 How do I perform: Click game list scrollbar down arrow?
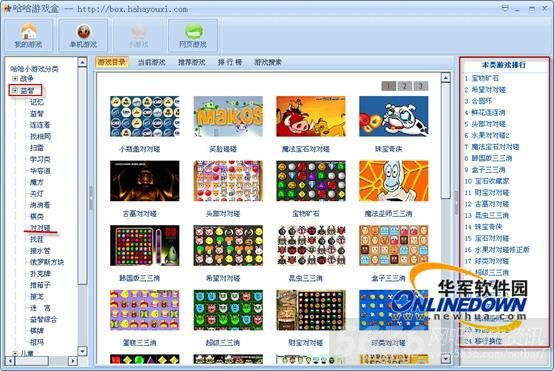[446, 358]
